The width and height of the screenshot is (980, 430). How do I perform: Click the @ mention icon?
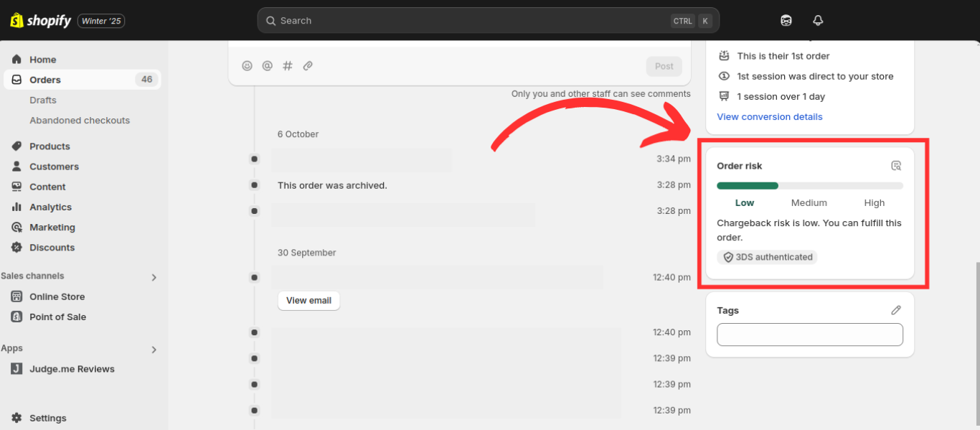267,66
